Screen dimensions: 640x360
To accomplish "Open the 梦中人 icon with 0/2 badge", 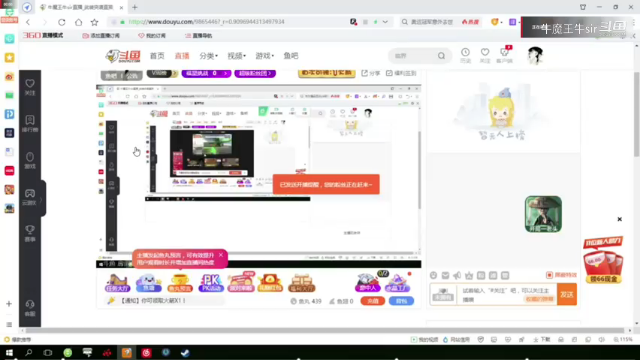I will [x=368, y=282].
